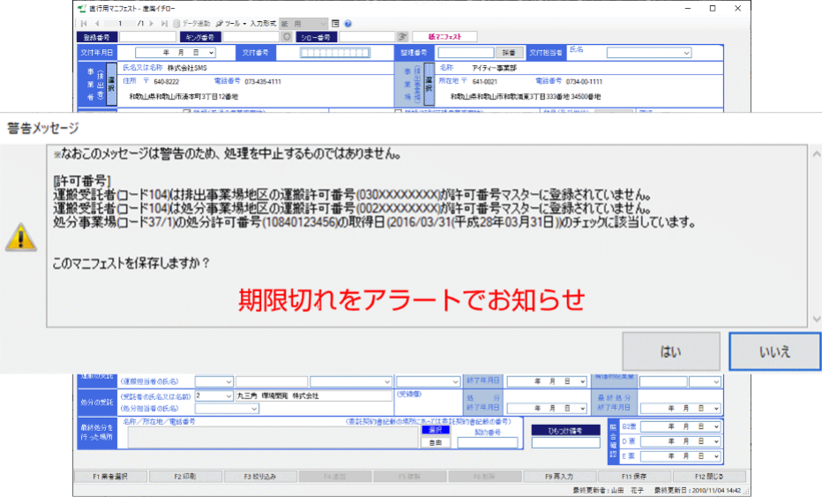Jump to last record arrow
Screen dimensions: 822x504
(164, 24)
